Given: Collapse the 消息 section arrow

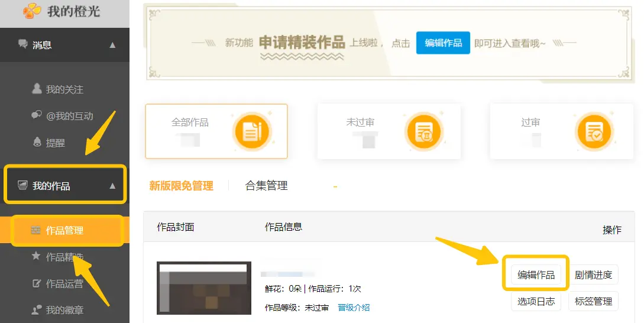Looking at the screenshot, I should click(112, 45).
